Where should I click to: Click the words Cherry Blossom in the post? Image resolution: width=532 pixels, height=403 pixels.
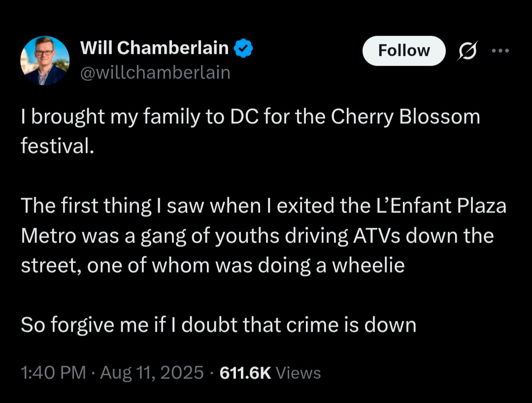click(405, 117)
